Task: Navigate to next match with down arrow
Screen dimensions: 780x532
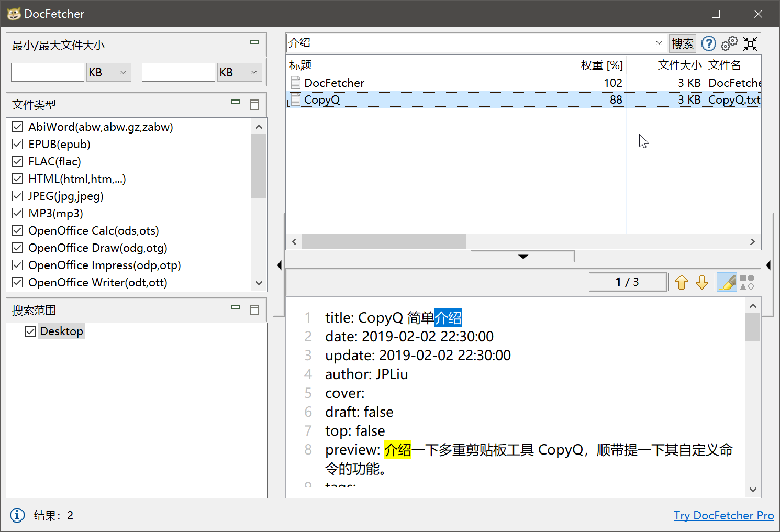Action: (701, 282)
